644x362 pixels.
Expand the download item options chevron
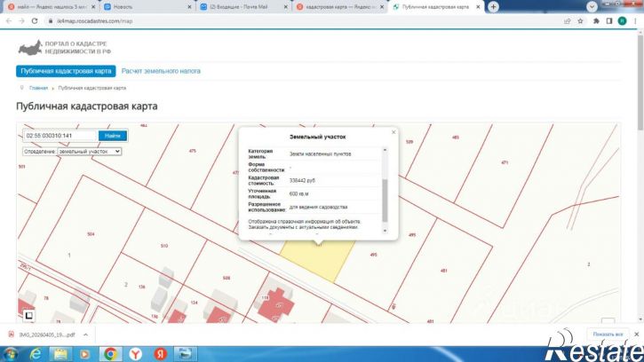85,334
